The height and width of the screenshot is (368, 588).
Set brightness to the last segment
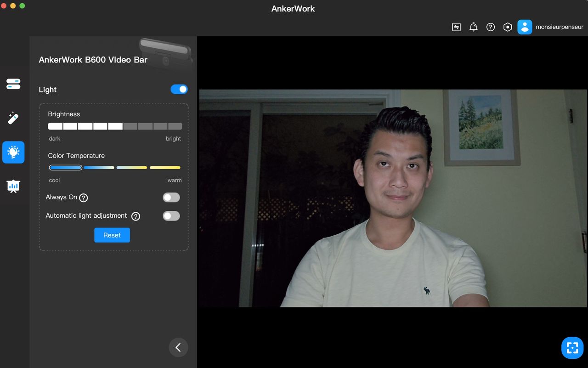pyautogui.click(x=175, y=126)
